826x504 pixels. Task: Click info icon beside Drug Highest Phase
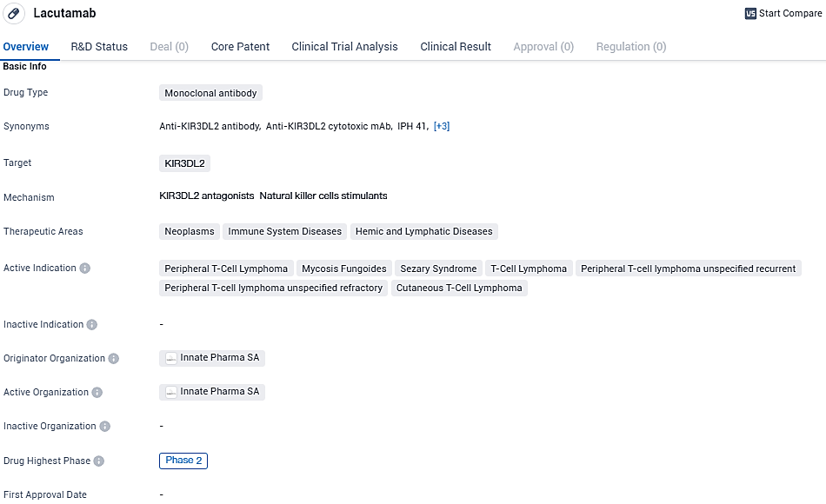[99, 461]
